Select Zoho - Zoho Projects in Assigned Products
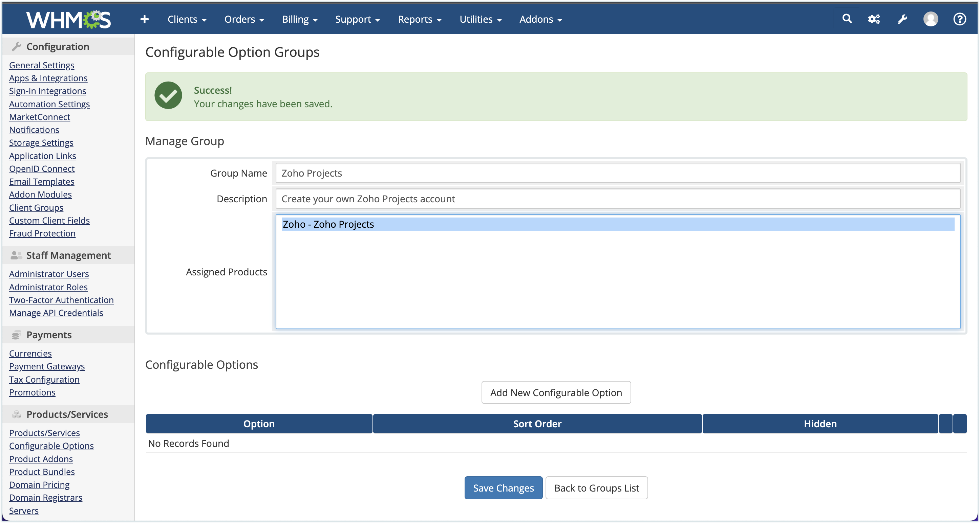The width and height of the screenshot is (980, 523). click(x=328, y=224)
